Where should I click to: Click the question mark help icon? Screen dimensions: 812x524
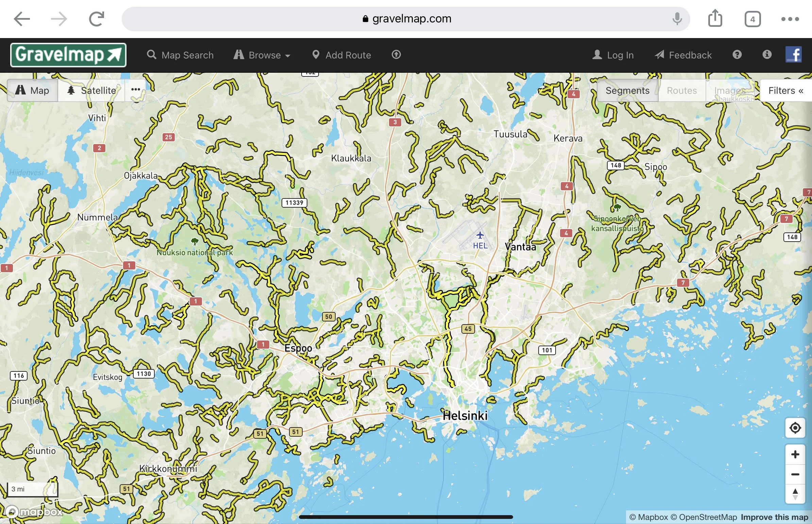737,55
